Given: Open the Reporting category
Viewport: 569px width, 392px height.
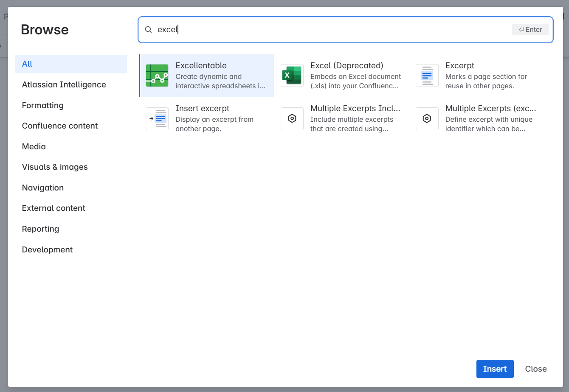Looking at the screenshot, I should (x=71, y=229).
